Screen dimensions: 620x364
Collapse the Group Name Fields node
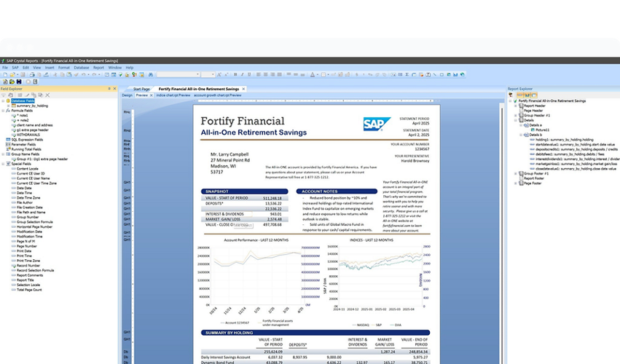coord(3,154)
